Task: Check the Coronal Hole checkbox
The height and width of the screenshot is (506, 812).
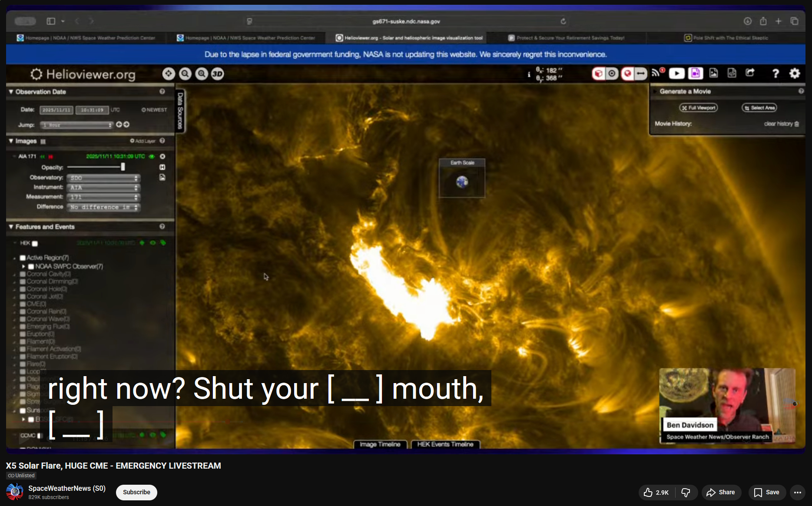Action: (23, 289)
